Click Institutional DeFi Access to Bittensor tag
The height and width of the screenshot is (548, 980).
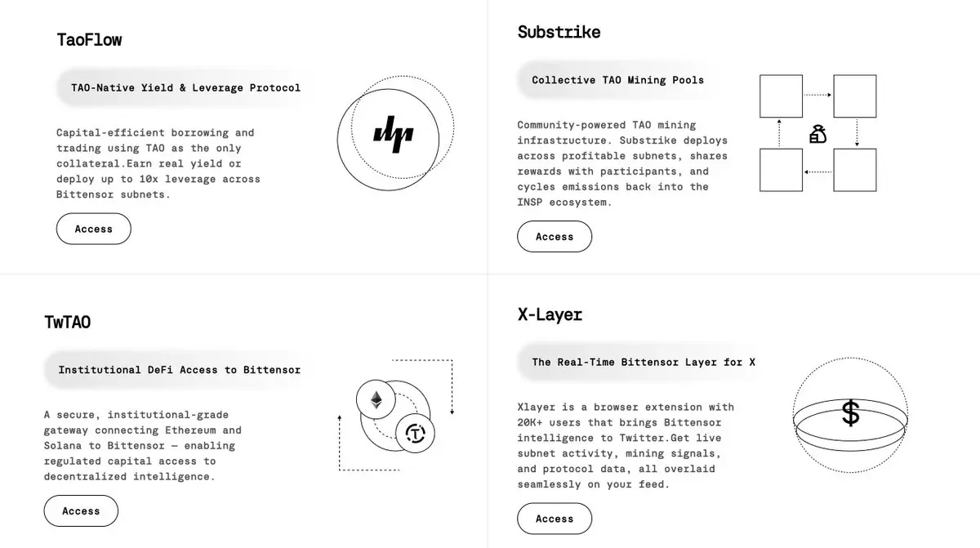(179, 370)
